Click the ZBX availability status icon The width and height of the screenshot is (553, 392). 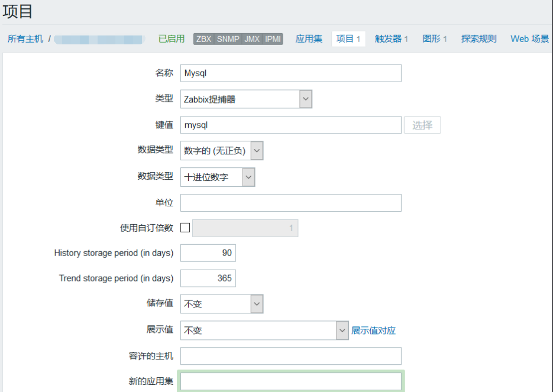click(x=203, y=39)
